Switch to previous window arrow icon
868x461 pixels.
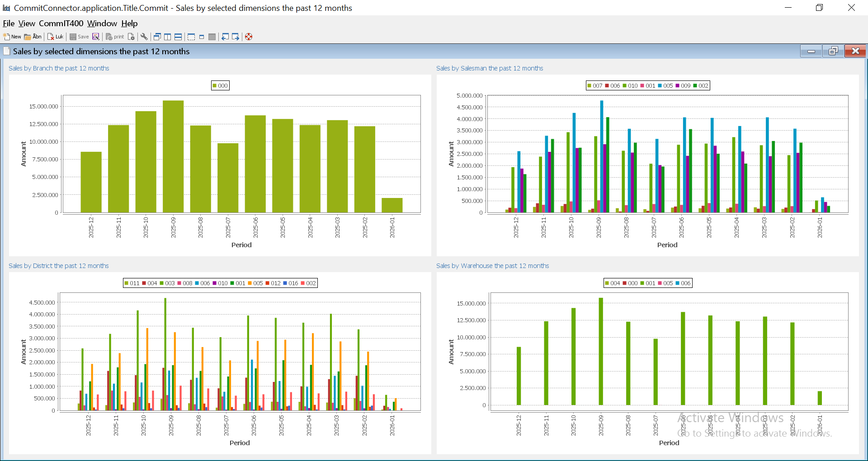pos(225,37)
